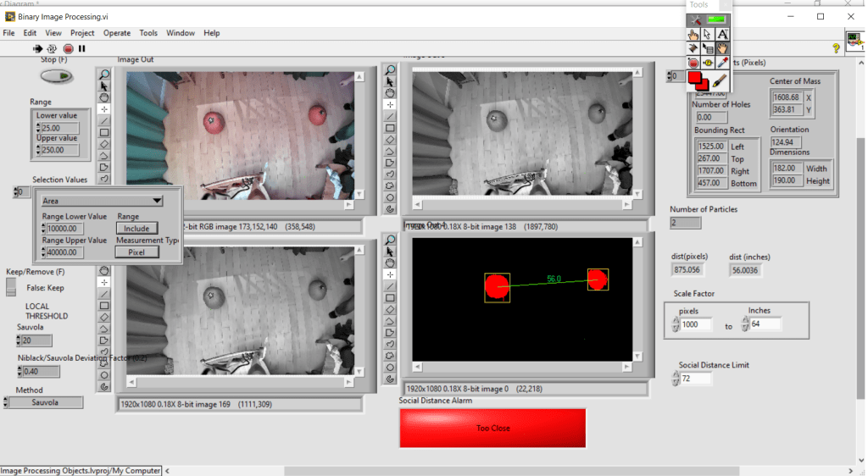
Task: Click the Run Continuously toolbar icon
Action: (53, 48)
